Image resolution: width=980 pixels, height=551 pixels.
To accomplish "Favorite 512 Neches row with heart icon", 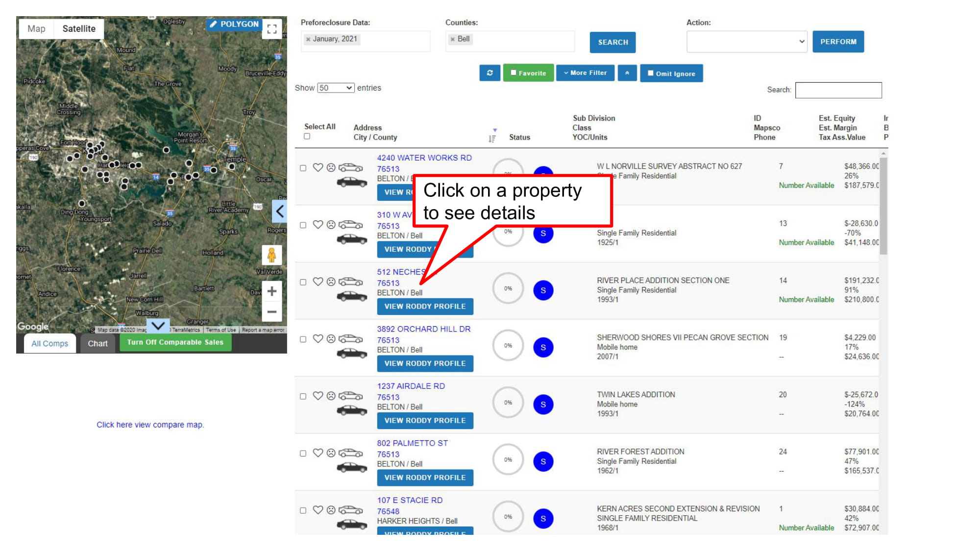I will [318, 282].
